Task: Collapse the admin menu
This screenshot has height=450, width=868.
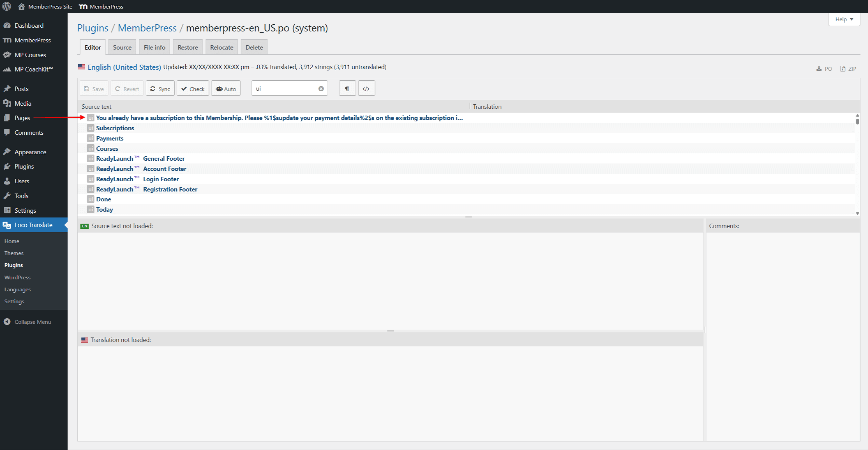Action: 32,322
